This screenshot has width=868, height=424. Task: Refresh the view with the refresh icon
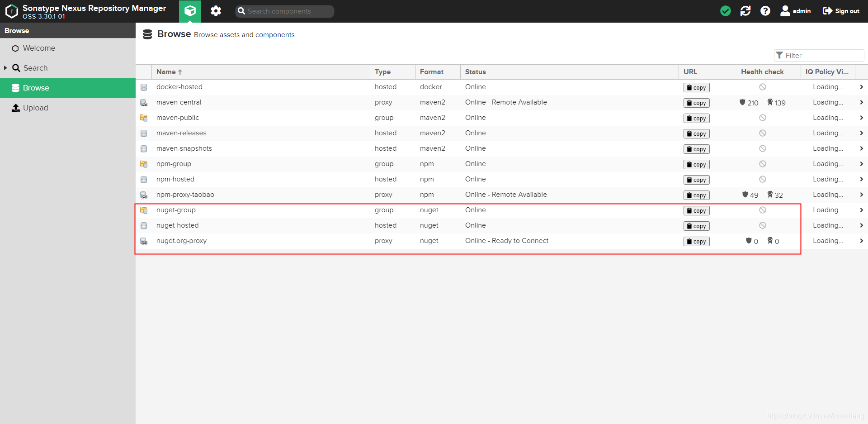tap(745, 11)
